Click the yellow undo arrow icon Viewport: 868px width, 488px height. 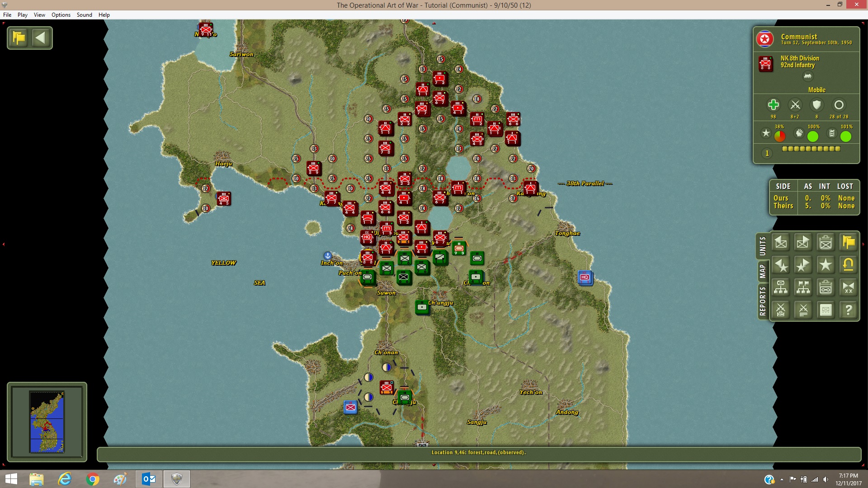point(848,265)
